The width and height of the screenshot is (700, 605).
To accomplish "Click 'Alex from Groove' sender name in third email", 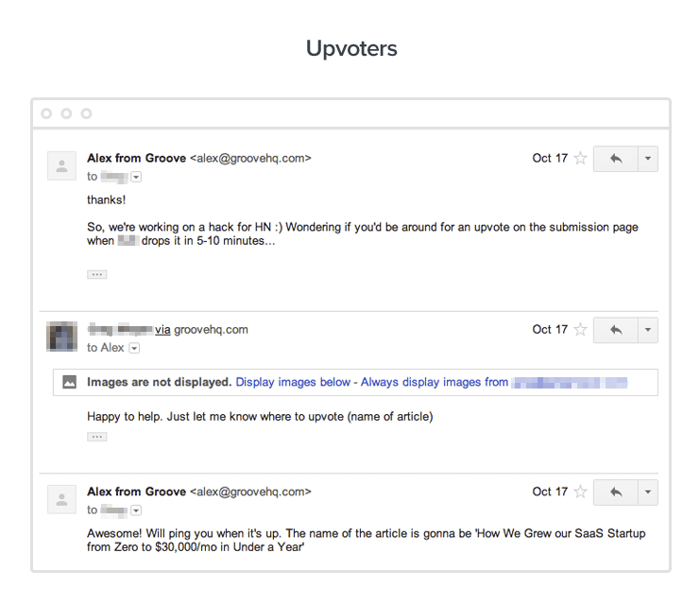I will click(x=136, y=492).
